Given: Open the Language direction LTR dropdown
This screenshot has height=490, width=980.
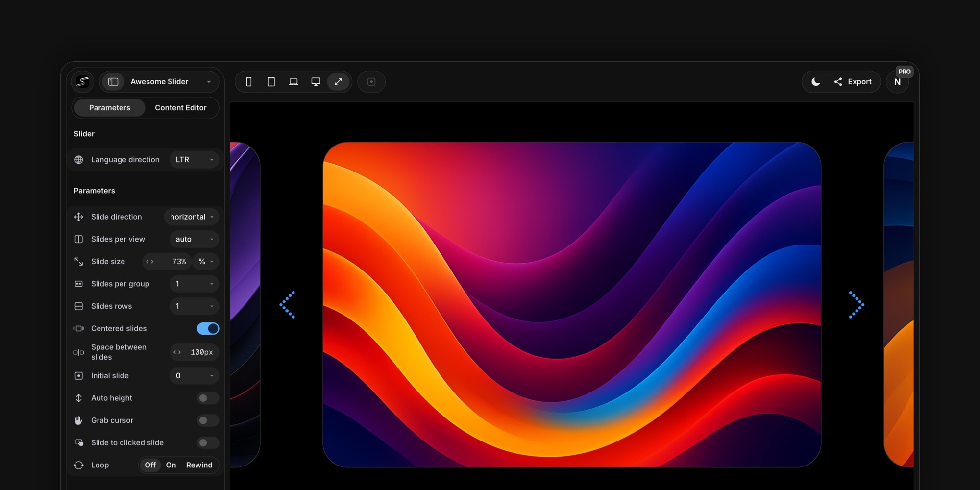Looking at the screenshot, I should coord(195,160).
